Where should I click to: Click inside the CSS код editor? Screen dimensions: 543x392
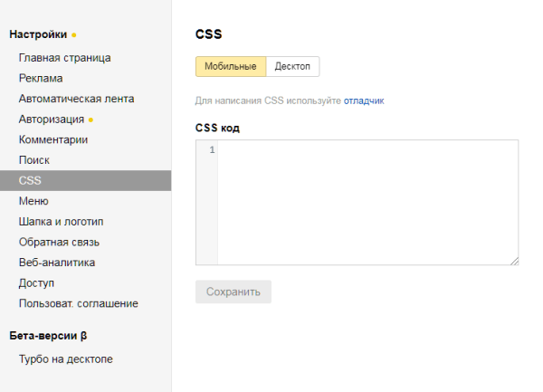pos(367,202)
